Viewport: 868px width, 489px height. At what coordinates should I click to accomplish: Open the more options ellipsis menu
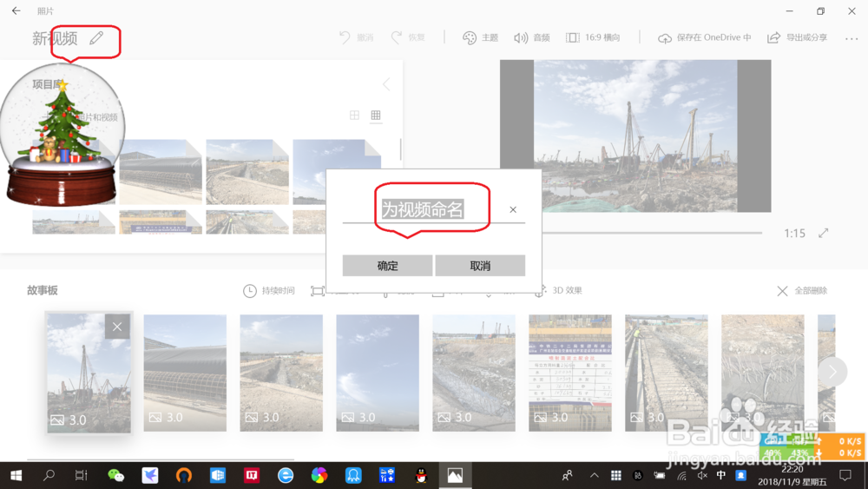852,38
